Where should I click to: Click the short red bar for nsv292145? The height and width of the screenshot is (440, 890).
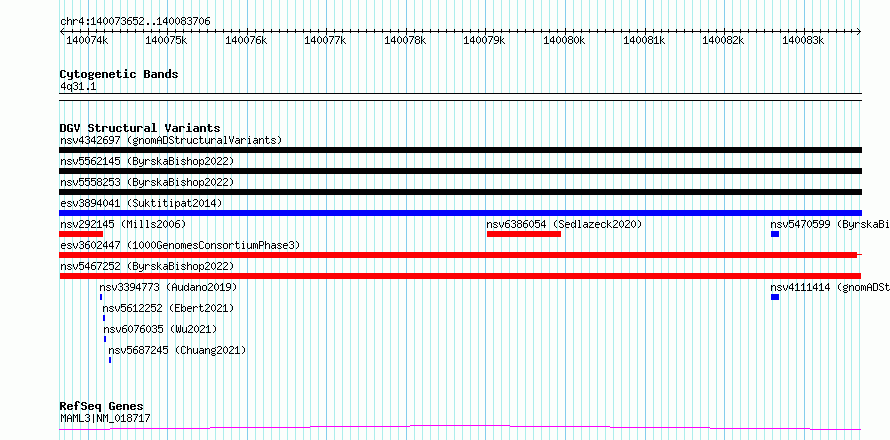(x=81, y=234)
